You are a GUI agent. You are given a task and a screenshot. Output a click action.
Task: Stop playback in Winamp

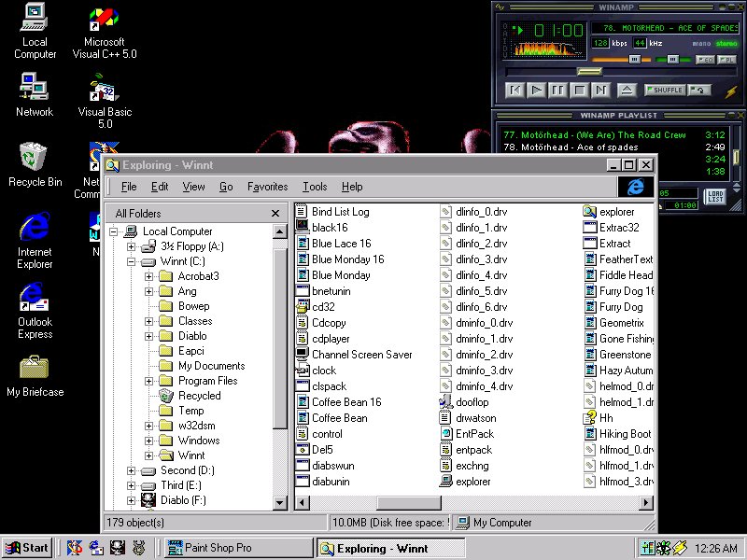[579, 90]
